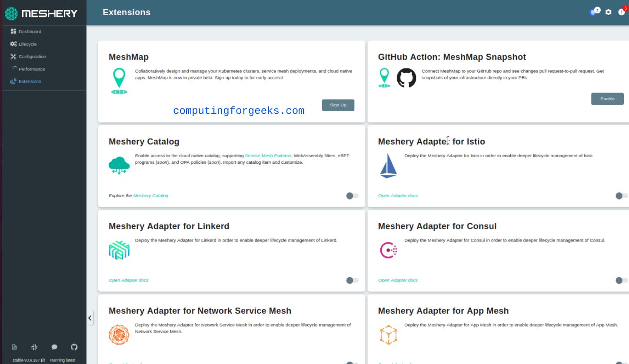The image size is (629, 364).
Task: Enable the Meshery Catalog toggle
Action: 352,195
